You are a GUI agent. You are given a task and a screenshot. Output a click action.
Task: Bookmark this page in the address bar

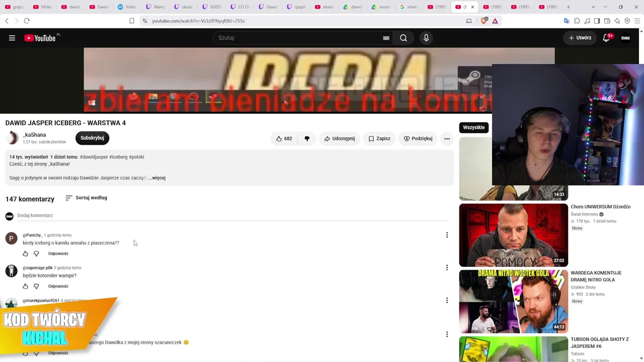click(132, 21)
